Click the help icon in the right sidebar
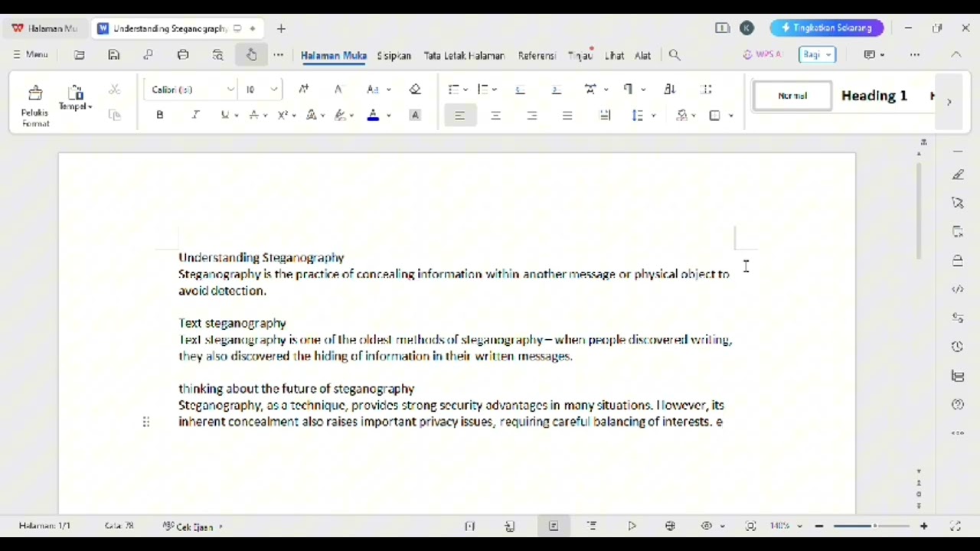 [958, 404]
